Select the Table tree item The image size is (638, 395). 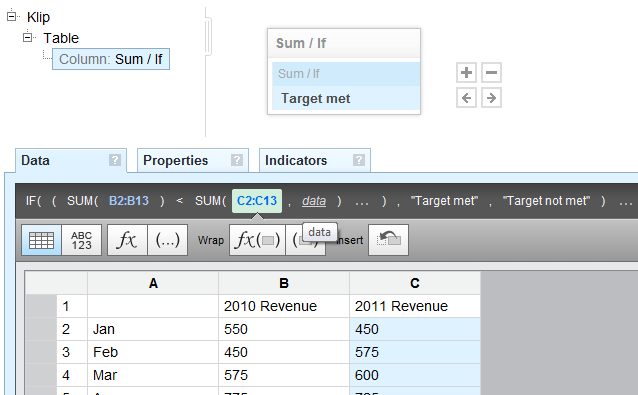61,38
